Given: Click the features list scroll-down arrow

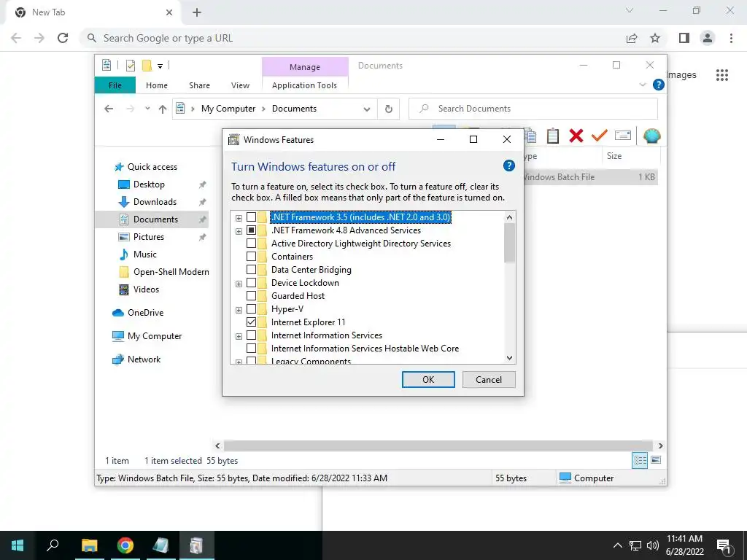Looking at the screenshot, I should click(x=509, y=358).
